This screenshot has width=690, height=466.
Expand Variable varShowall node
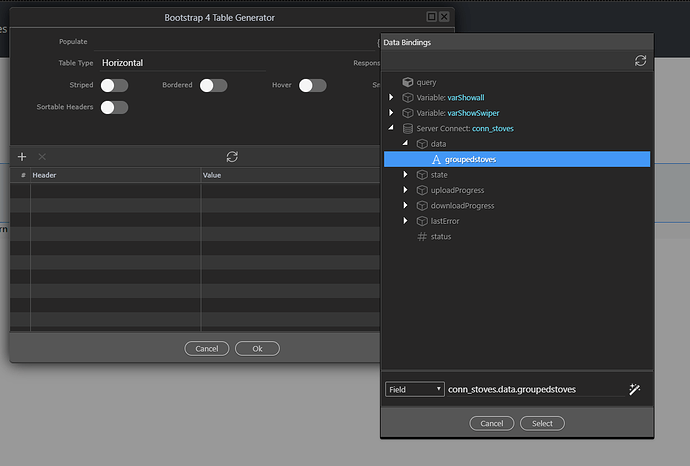[x=391, y=98]
